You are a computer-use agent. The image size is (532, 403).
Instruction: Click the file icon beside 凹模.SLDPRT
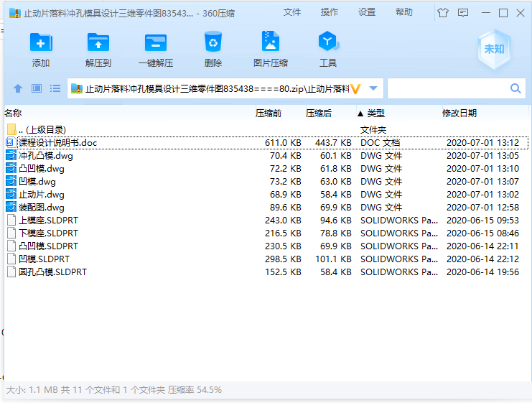(11, 259)
